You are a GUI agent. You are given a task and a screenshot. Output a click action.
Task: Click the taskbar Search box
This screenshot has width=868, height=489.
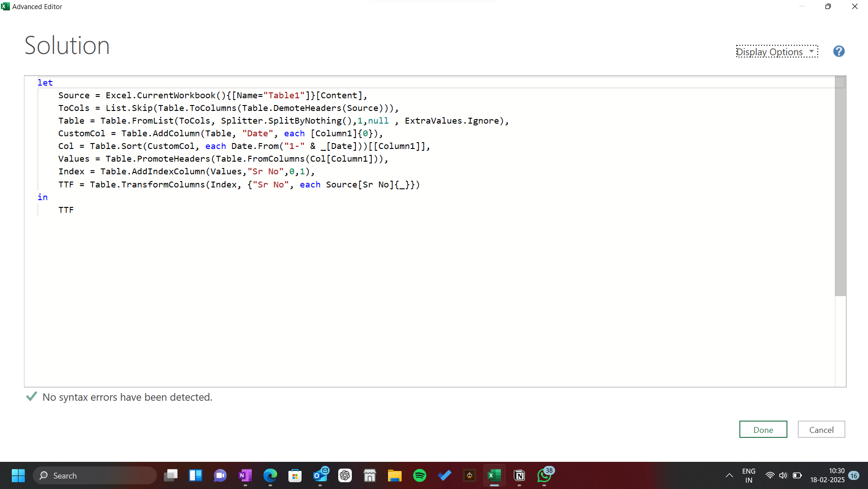95,475
